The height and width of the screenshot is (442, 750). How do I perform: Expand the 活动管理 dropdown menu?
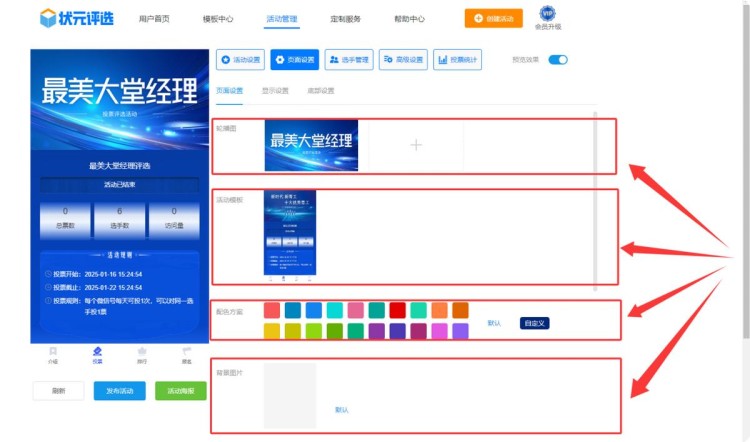[283, 19]
